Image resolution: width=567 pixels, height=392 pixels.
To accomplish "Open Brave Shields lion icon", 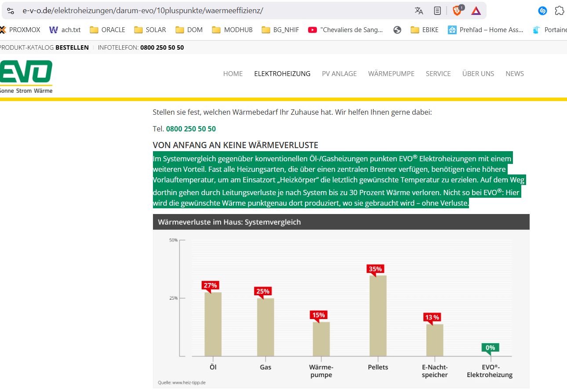I will (458, 11).
